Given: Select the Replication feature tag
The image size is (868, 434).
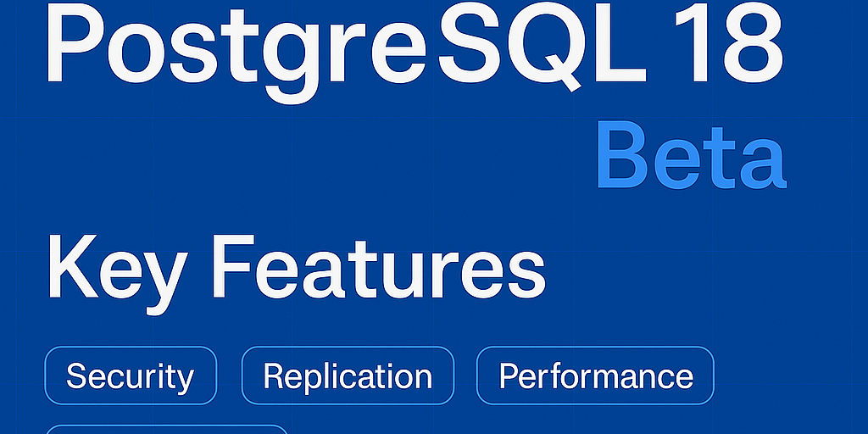Looking at the screenshot, I should (348, 376).
